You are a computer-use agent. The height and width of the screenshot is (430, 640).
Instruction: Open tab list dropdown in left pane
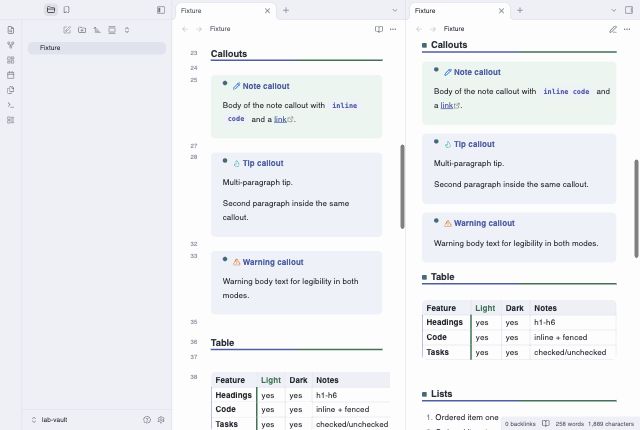point(395,11)
